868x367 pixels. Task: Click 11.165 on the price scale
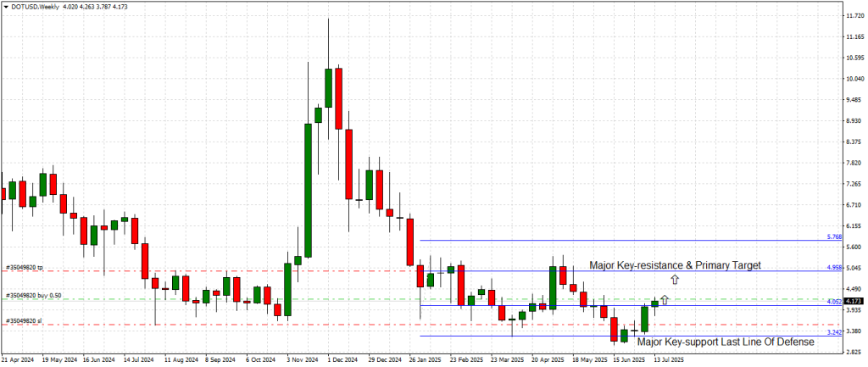855,37
